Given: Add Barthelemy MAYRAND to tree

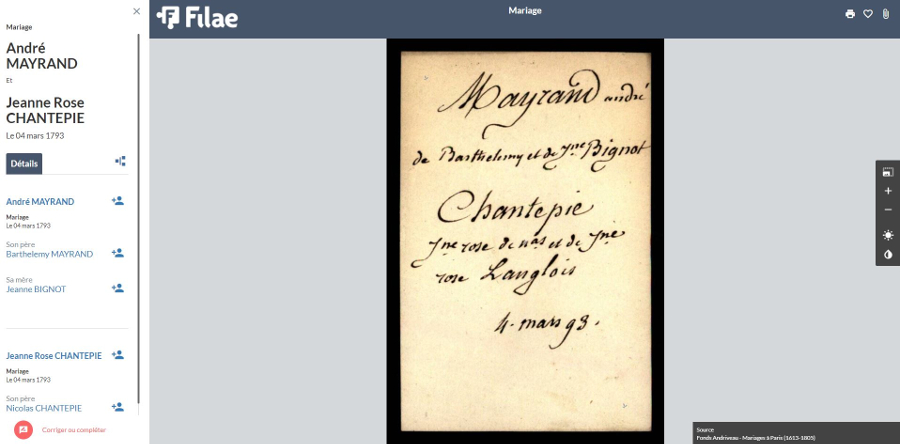Looking at the screenshot, I should [x=118, y=254].
